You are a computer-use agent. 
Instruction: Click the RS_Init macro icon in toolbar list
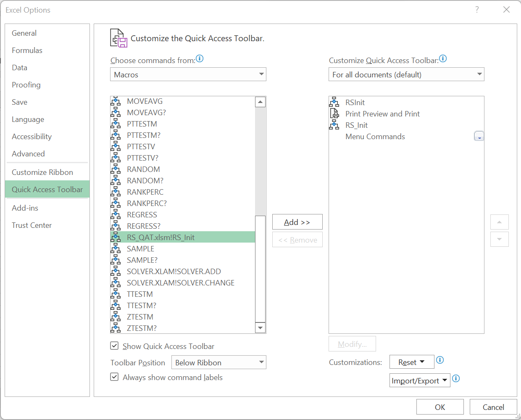point(334,125)
